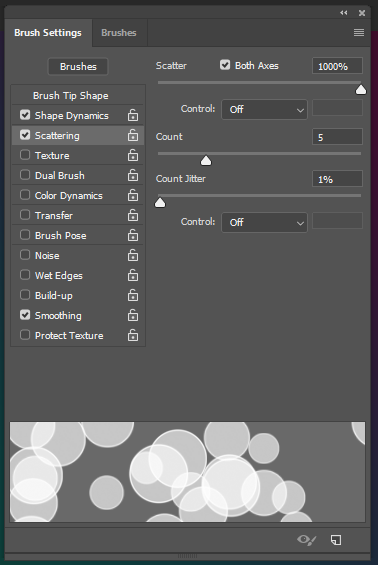Open the Scatter Control dropdown
Image resolution: width=378 pixels, height=565 pixels.
click(264, 110)
